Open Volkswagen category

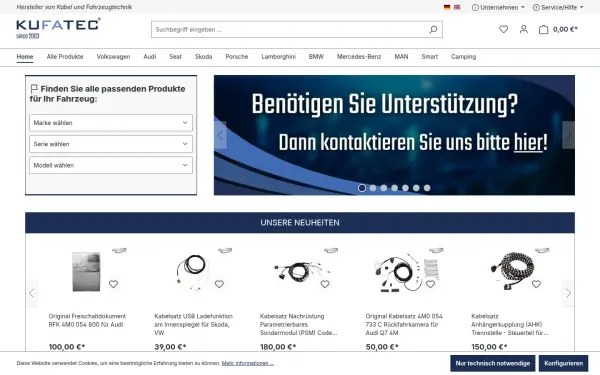pos(113,57)
